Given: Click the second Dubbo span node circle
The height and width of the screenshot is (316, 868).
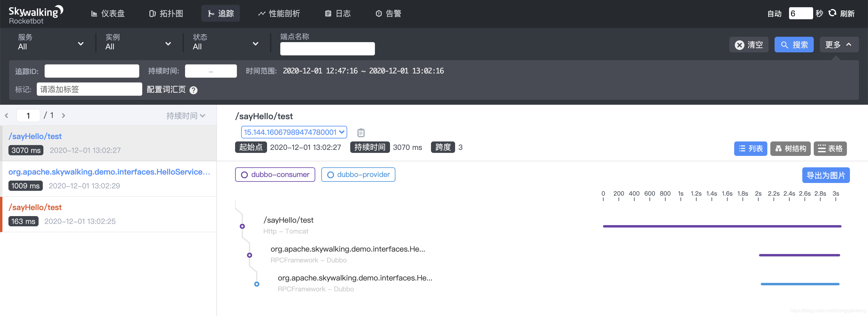Looking at the screenshot, I should (249, 255).
